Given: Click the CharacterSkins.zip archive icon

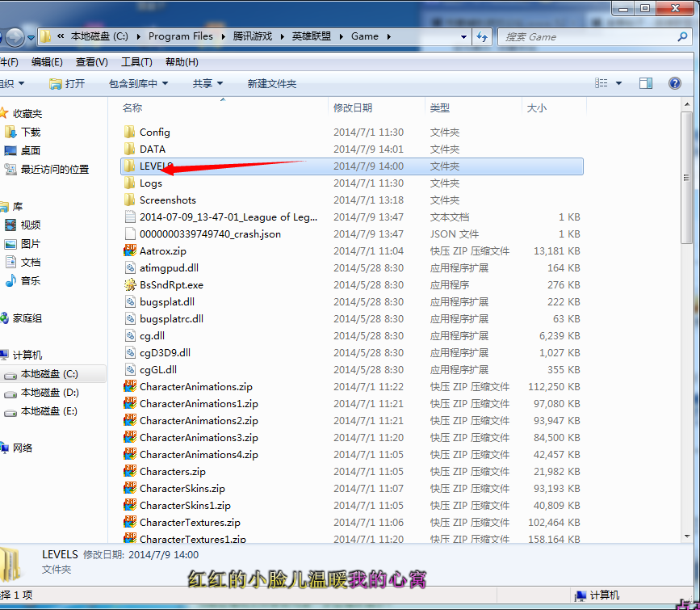Looking at the screenshot, I should (x=130, y=489).
